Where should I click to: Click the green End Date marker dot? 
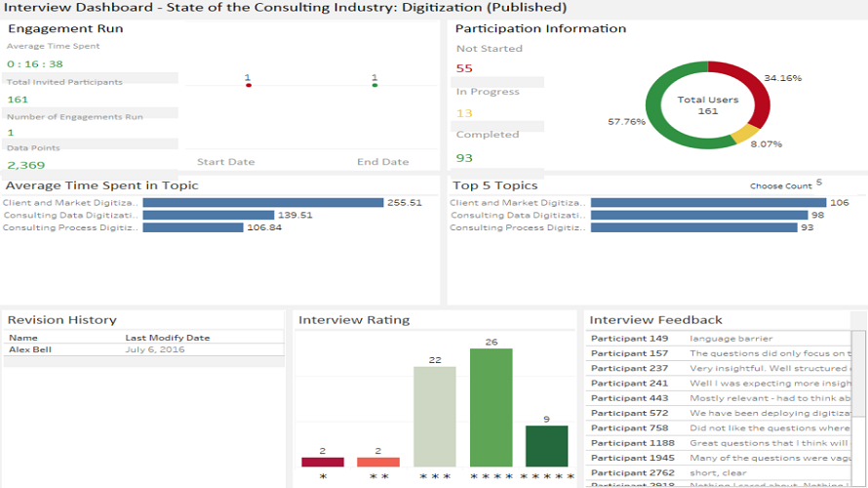(375, 86)
